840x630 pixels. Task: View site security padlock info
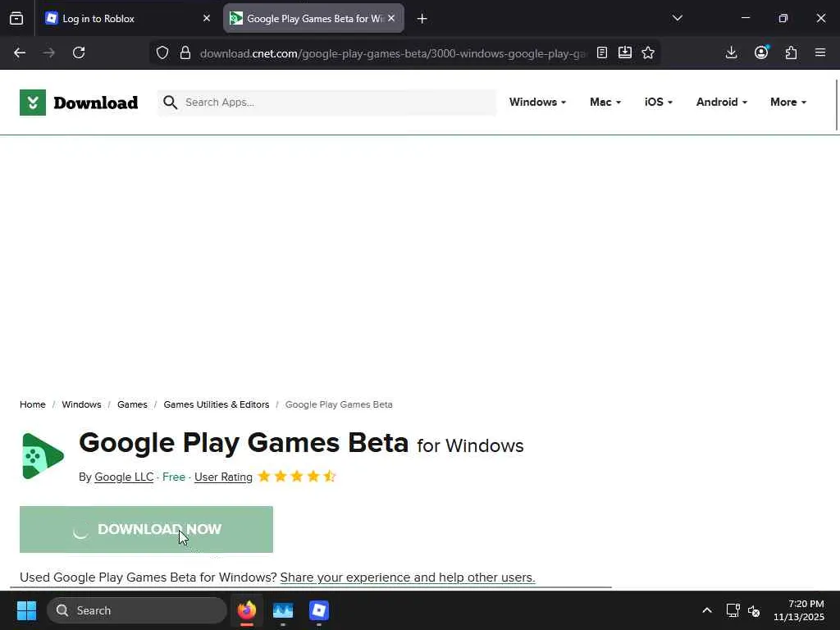185,52
